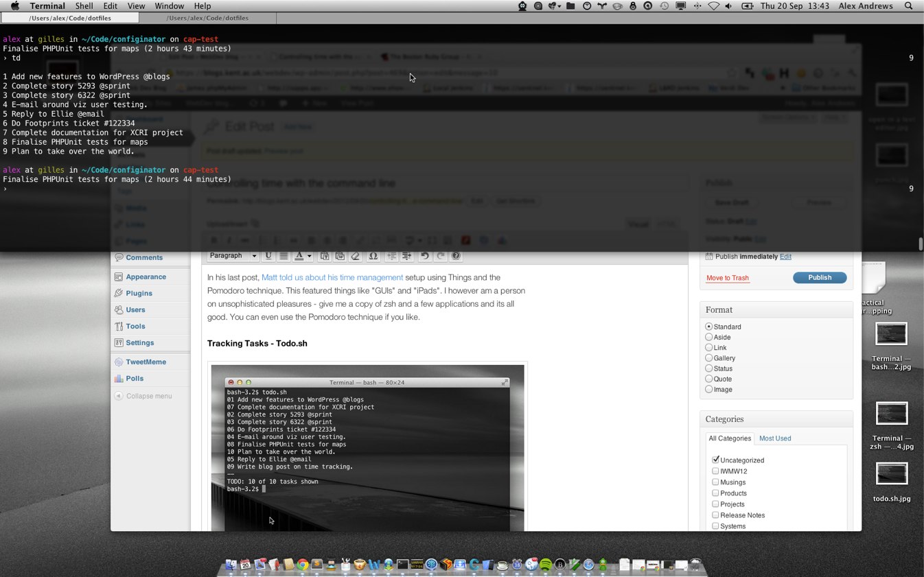
Task: Open Spotify from the dock
Action: 546,565
